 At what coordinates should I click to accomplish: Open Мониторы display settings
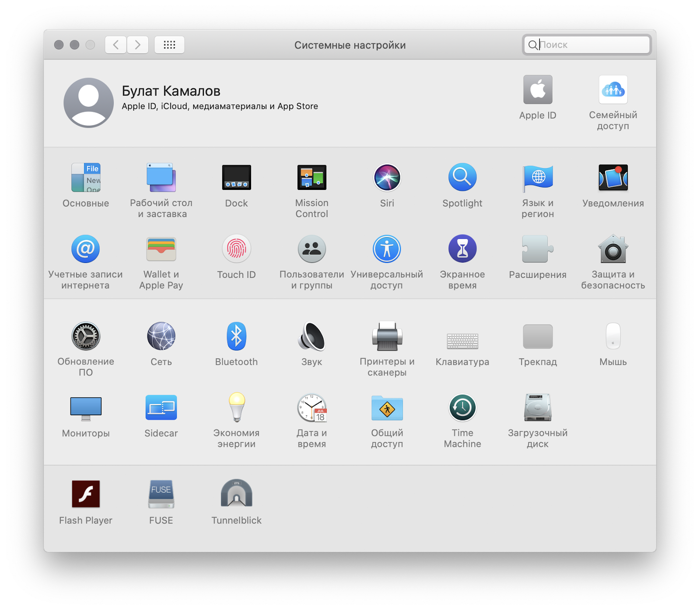click(86, 409)
